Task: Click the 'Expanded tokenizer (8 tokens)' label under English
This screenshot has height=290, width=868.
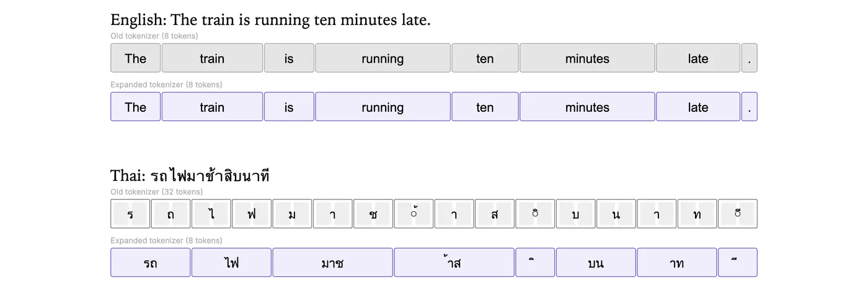Action: (166, 84)
